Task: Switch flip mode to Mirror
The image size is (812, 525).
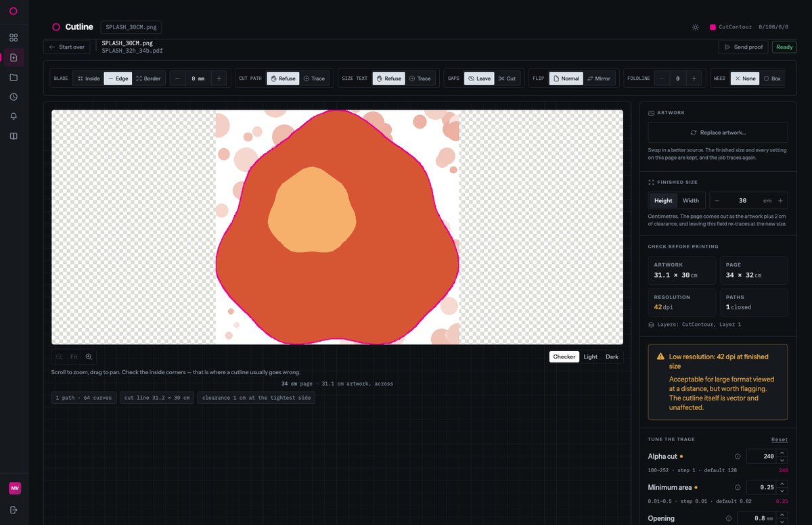Action: (598, 78)
